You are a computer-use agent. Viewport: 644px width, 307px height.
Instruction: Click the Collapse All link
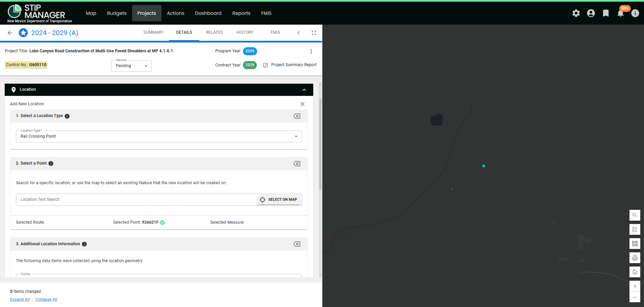click(x=46, y=300)
